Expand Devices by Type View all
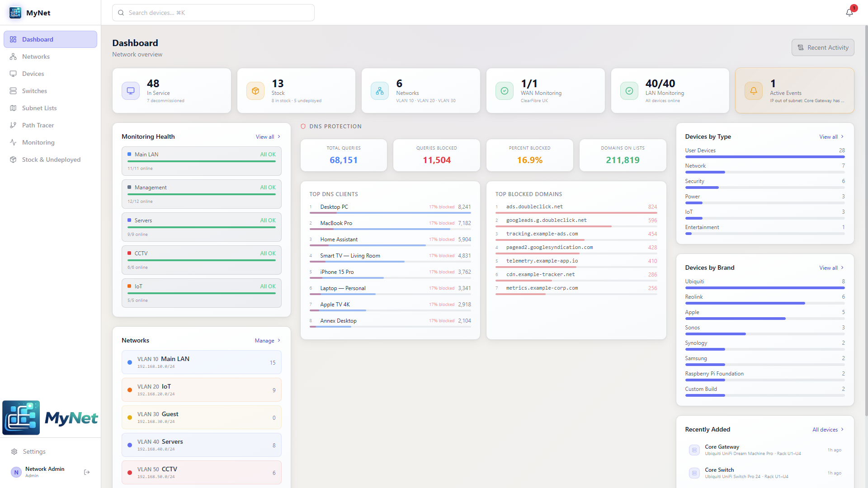 click(x=831, y=137)
